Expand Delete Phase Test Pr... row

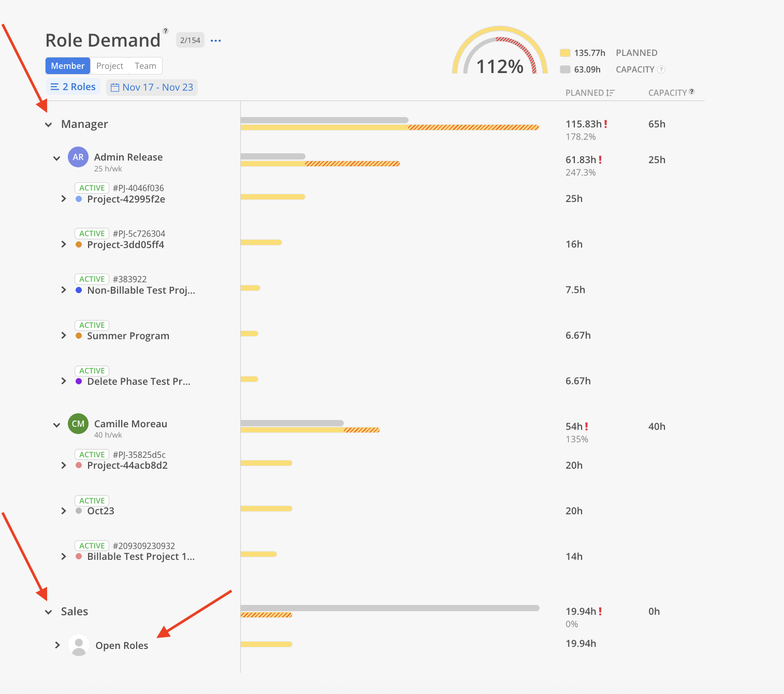(x=64, y=381)
